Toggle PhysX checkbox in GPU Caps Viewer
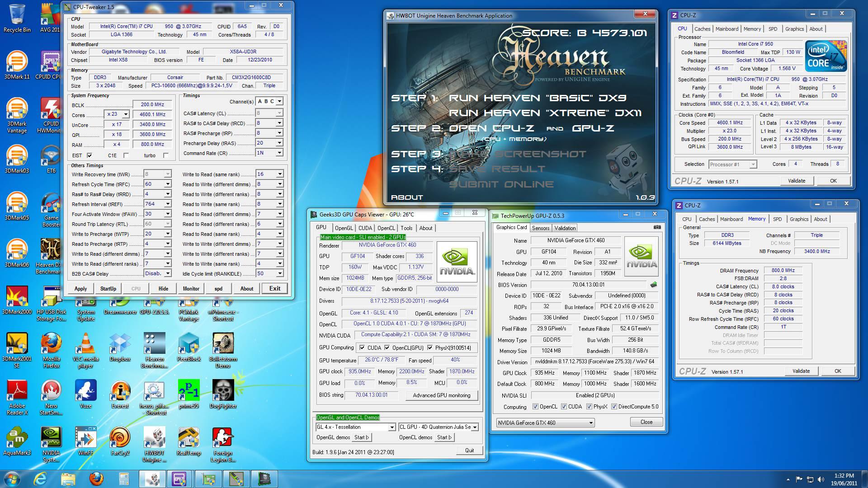 (430, 347)
